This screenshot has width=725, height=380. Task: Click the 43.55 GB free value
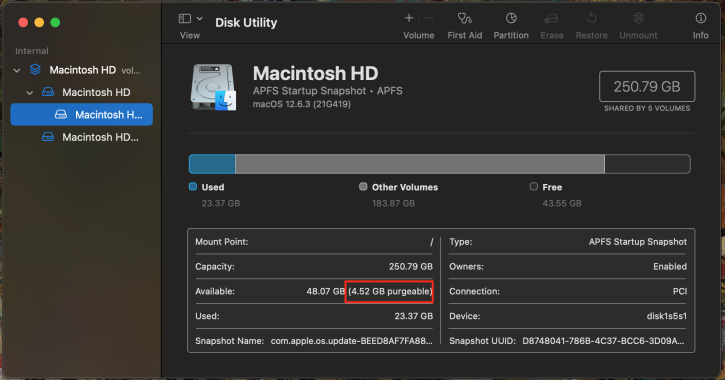coord(562,203)
